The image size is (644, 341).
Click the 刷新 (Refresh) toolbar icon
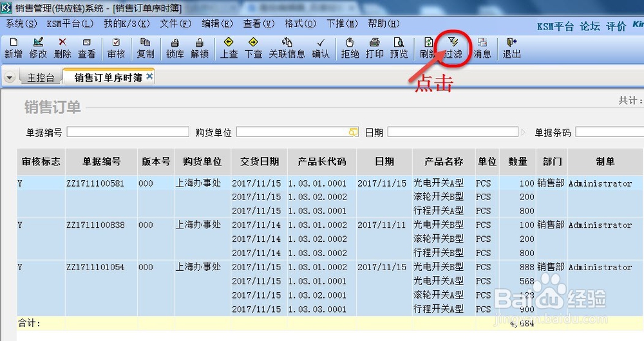point(428,48)
